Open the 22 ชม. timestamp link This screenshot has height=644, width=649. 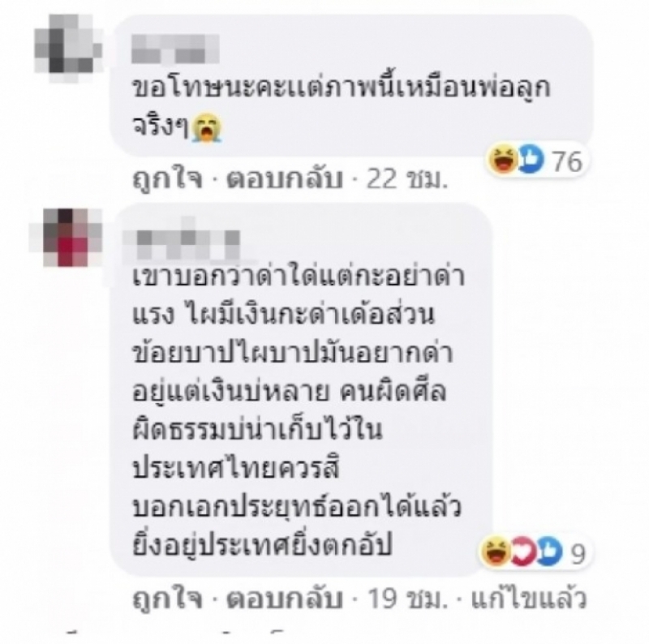tap(407, 179)
